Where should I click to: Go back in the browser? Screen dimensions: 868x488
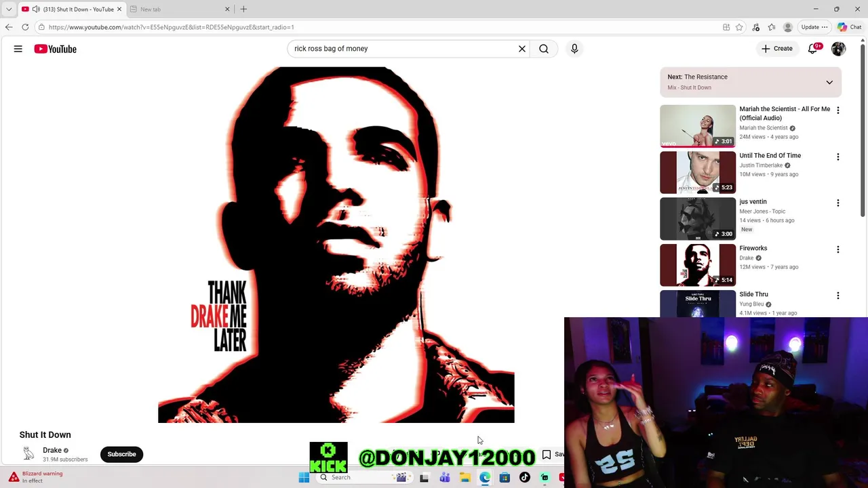9,27
